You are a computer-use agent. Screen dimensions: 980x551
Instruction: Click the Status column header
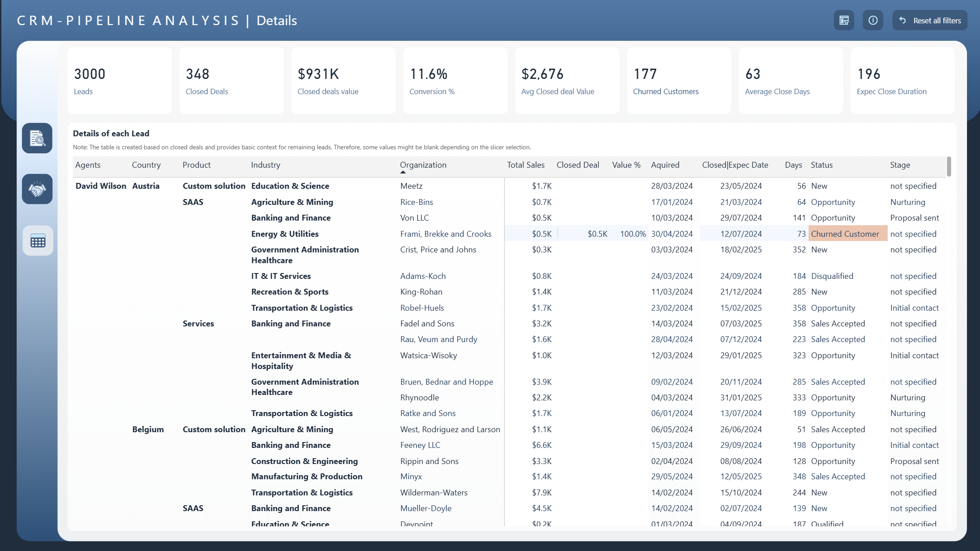pos(821,165)
